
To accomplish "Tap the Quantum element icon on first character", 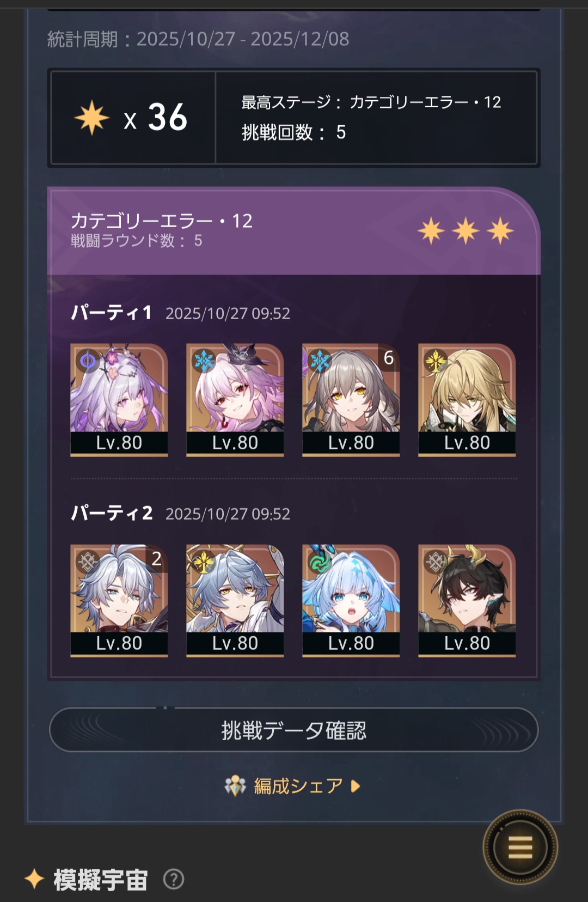I will pos(88,361).
